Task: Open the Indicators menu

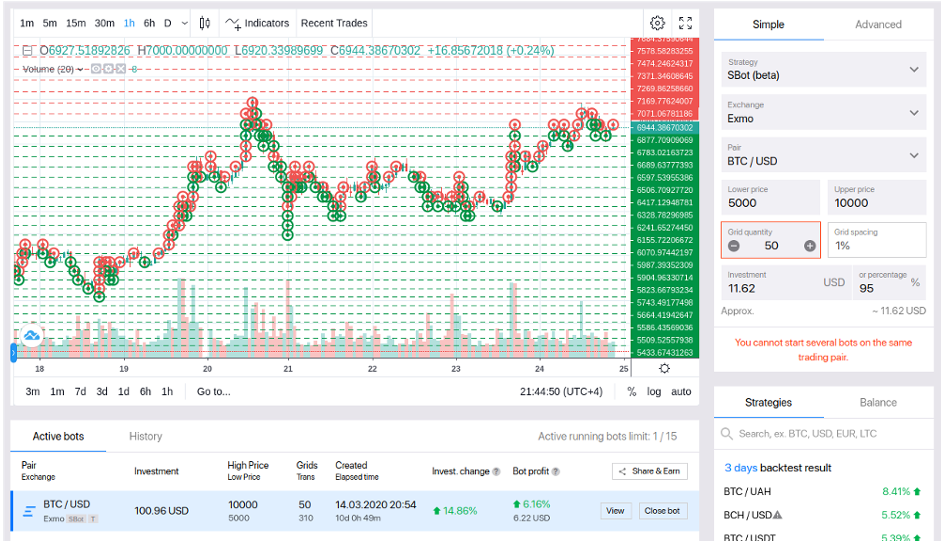Action: click(x=257, y=23)
